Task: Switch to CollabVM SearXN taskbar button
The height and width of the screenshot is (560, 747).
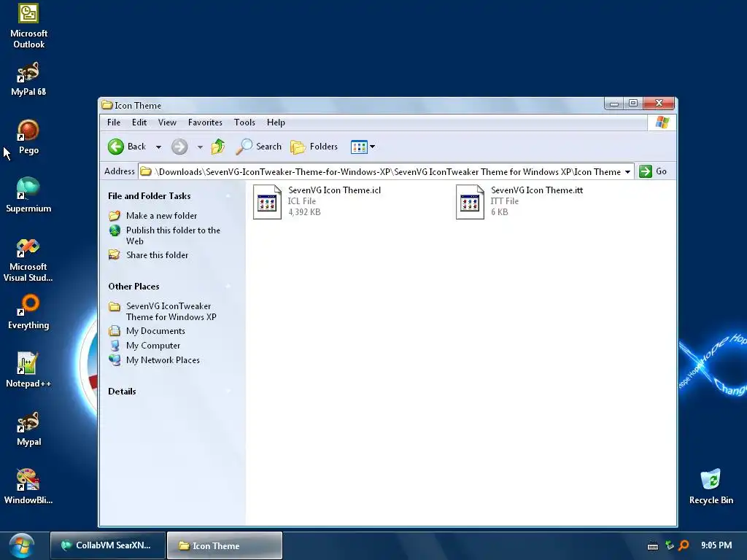Action: coord(108,545)
